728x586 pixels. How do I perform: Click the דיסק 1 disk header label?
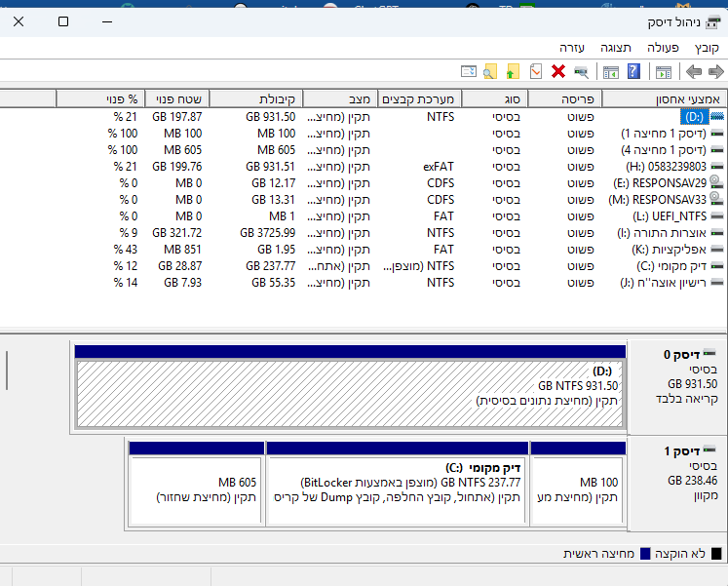[x=681, y=450]
